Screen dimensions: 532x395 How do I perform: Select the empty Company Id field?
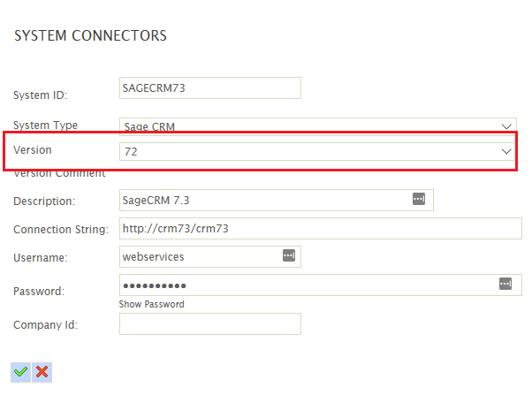click(210, 323)
